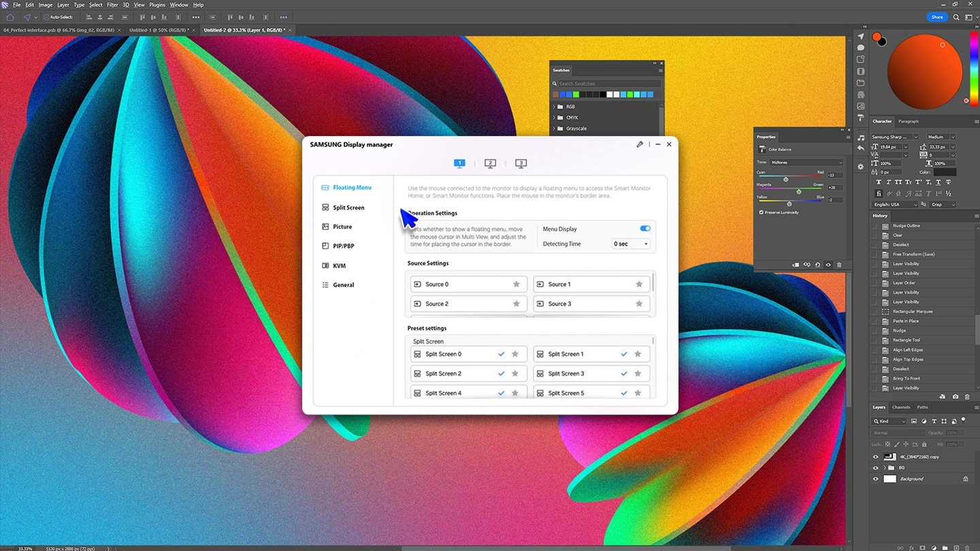Viewport: 980px width, 551px height.
Task: Open the font family Samsung Sharp dropdown
Action: pos(895,137)
